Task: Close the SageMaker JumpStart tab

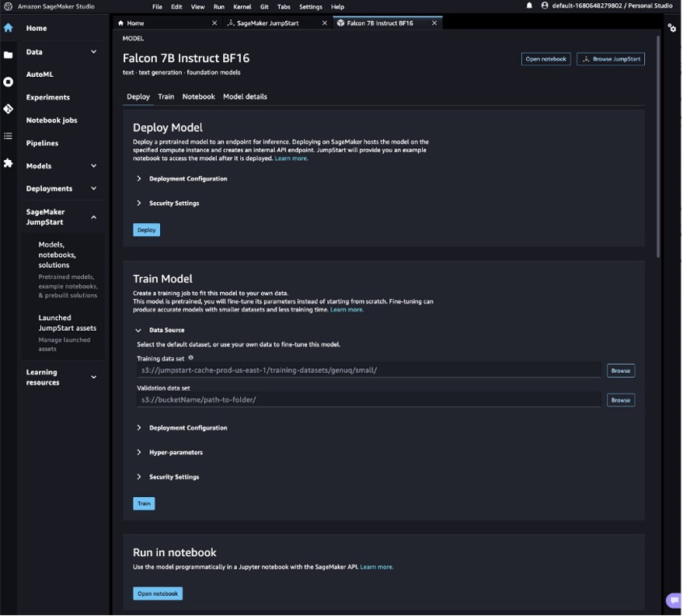Action: coord(326,23)
